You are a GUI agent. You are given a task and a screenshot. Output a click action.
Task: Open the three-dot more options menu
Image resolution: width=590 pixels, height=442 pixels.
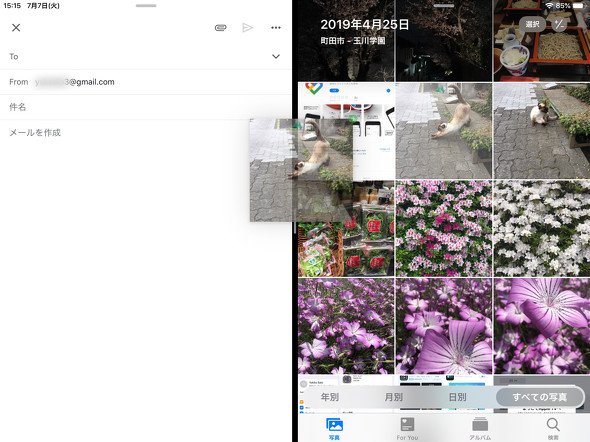click(x=276, y=27)
